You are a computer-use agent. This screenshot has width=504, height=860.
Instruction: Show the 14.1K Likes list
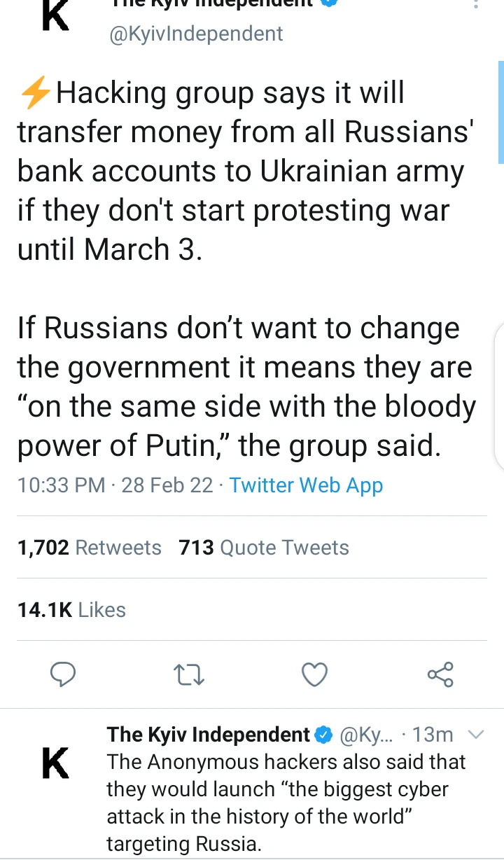[x=71, y=610]
